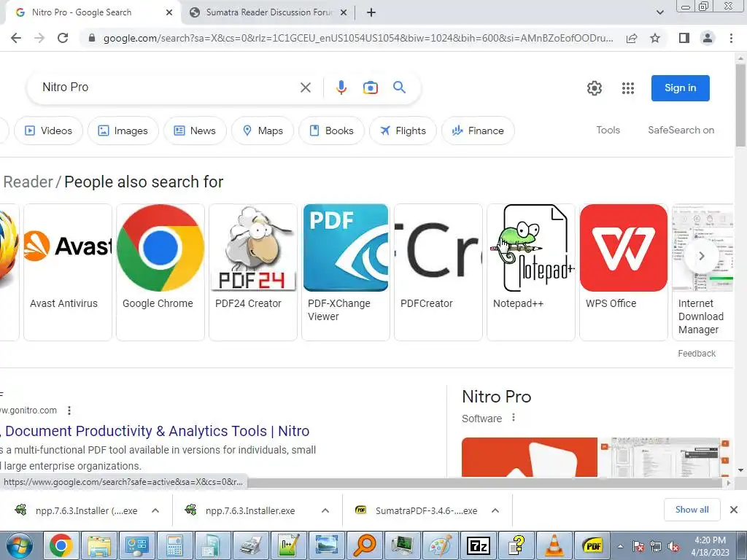Screen dimensions: 747x560
Task: Select the PDF24 Creator card
Action: (253, 273)
